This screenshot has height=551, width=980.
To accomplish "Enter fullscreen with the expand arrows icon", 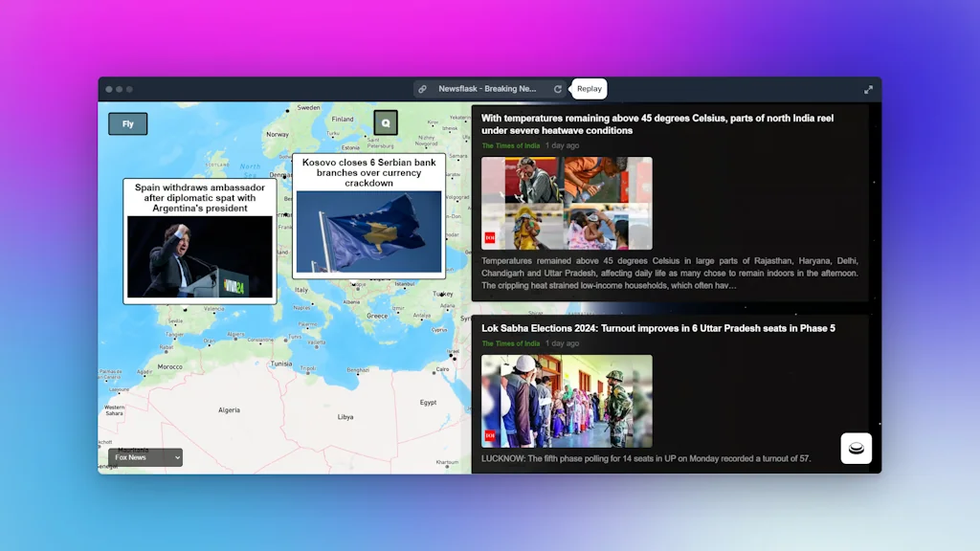I will pos(868,88).
